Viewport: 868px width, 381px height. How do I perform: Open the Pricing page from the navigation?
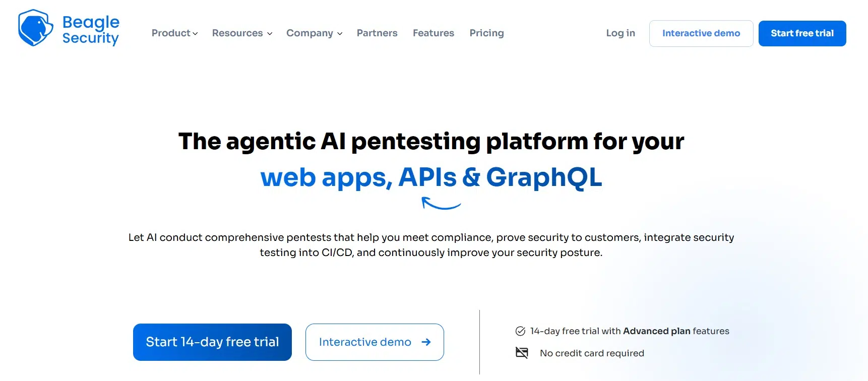coord(486,33)
